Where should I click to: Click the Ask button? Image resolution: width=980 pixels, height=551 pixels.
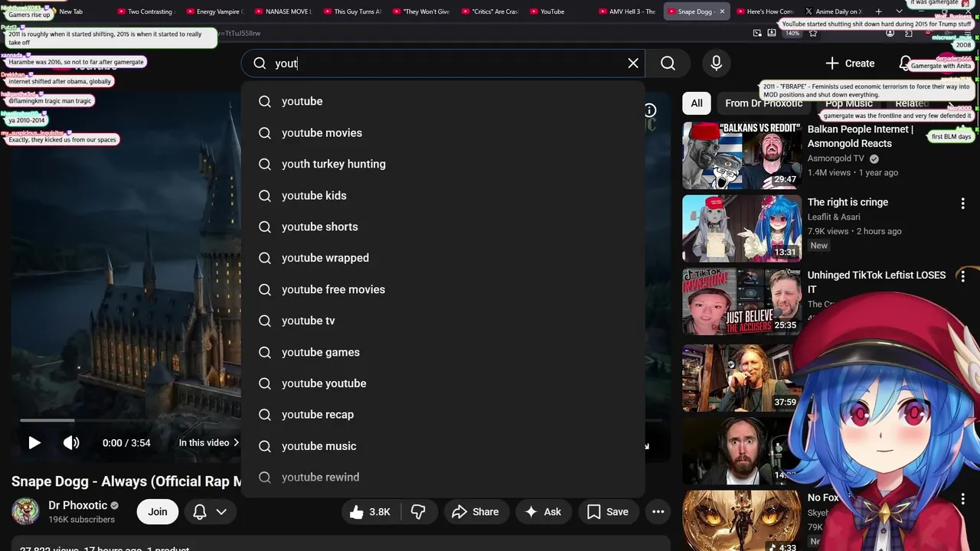(x=543, y=512)
